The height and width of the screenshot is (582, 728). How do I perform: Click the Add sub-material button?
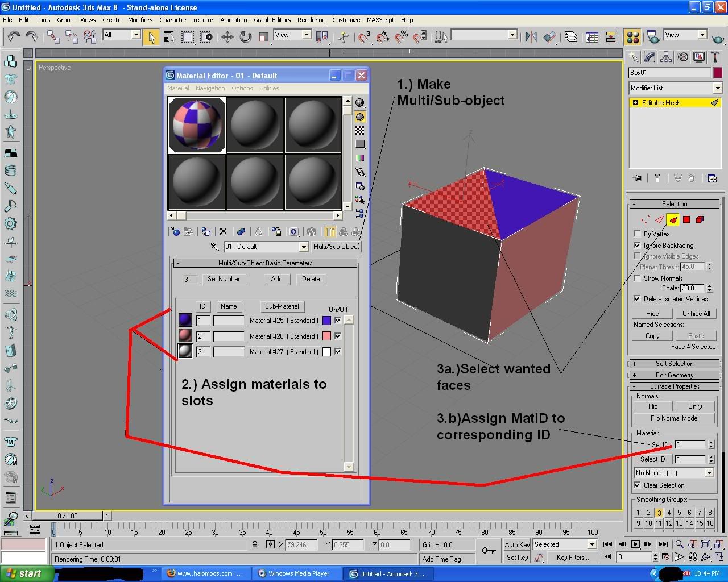click(276, 279)
